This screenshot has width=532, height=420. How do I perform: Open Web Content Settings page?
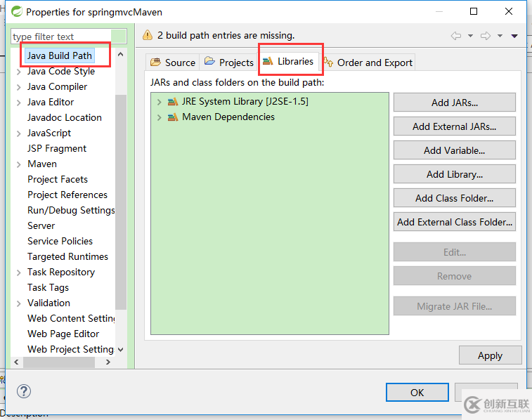pyautogui.click(x=71, y=318)
